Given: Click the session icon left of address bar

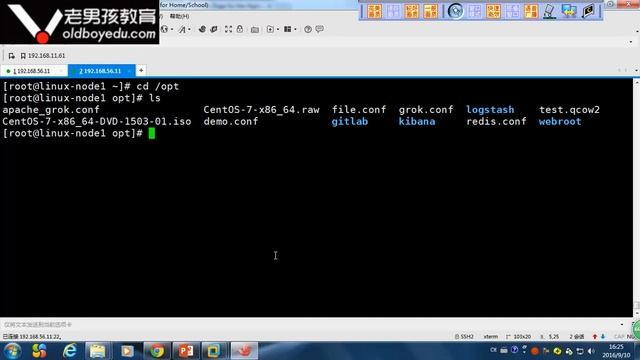Looking at the screenshot, I should (x=11, y=56).
